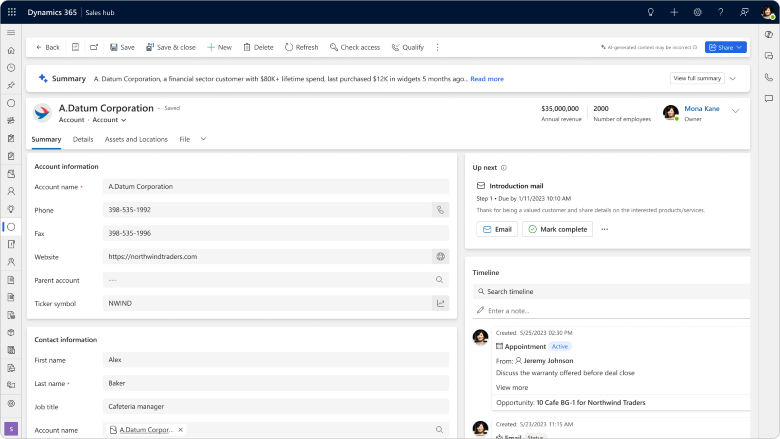Screen dimensions: 780x439
Task: Click the Search timeline field
Action: [x=611, y=291]
